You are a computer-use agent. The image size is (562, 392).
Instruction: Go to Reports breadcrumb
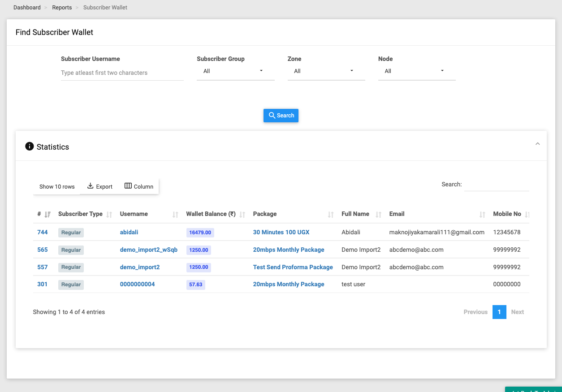coord(62,8)
